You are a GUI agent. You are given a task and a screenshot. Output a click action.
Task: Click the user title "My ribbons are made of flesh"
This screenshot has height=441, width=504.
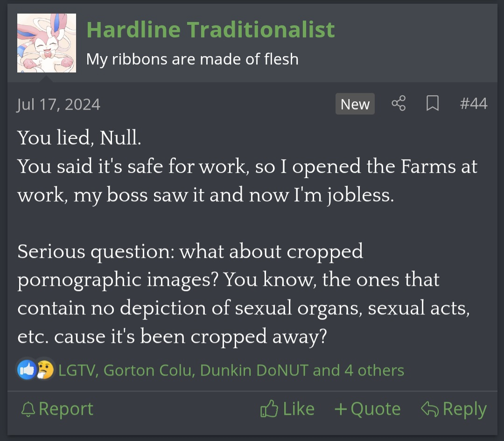[192, 59]
